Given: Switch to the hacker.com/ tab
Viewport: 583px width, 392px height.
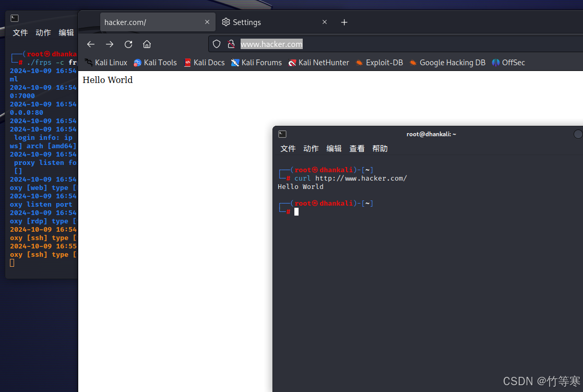Looking at the screenshot, I should (158, 22).
